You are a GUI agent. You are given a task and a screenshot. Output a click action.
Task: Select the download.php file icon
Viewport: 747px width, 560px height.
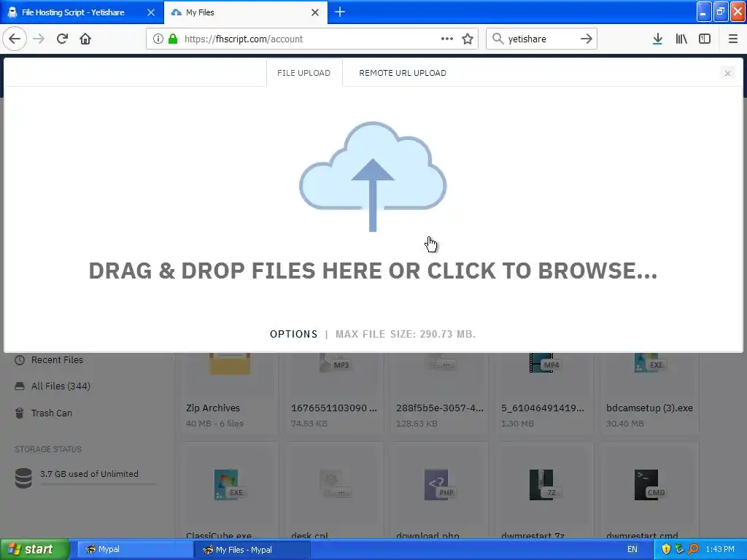click(439, 485)
